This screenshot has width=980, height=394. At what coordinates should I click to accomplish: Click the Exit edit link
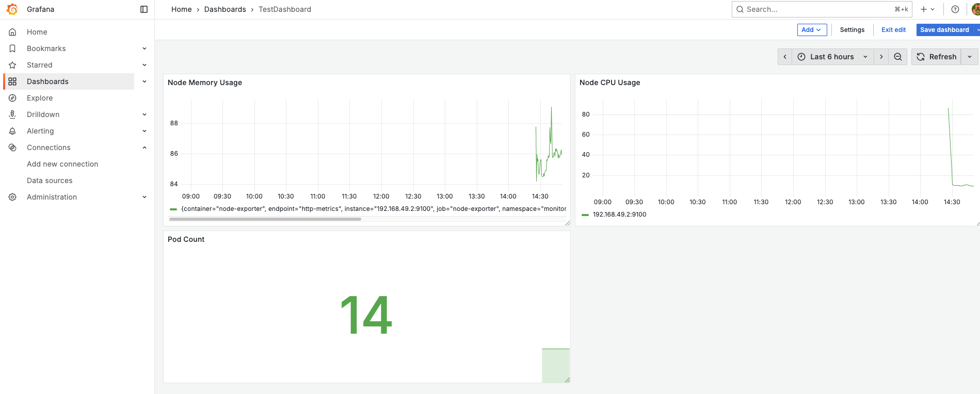click(x=893, y=30)
